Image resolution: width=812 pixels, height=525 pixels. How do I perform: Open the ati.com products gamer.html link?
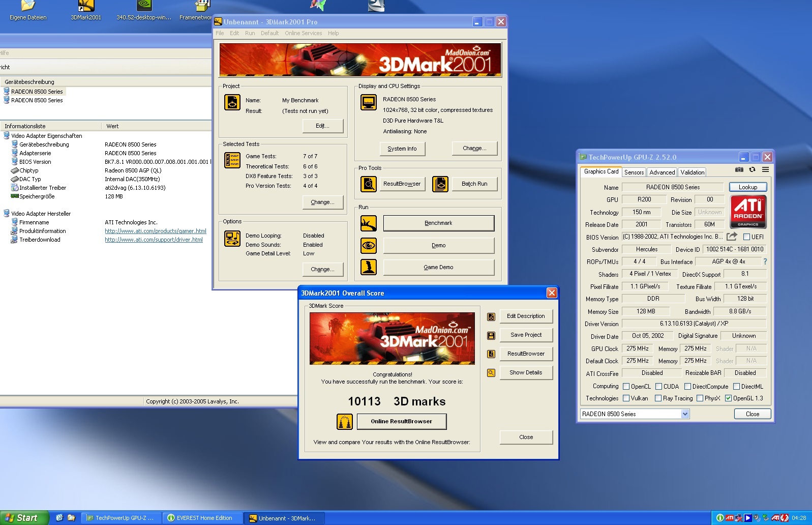[x=156, y=231]
